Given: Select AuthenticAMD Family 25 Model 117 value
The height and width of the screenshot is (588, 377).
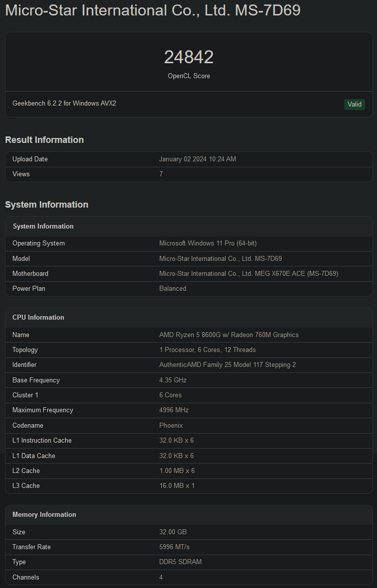Looking at the screenshot, I should coord(227,365).
